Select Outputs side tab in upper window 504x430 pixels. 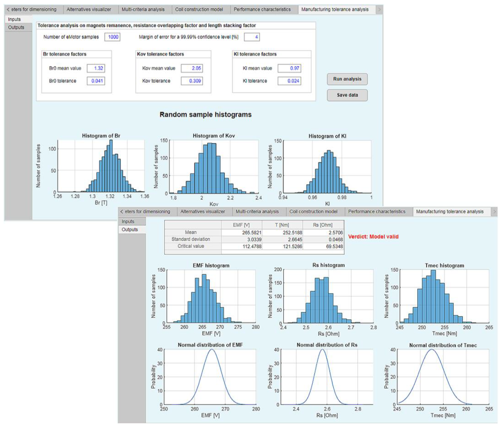(x=16, y=27)
